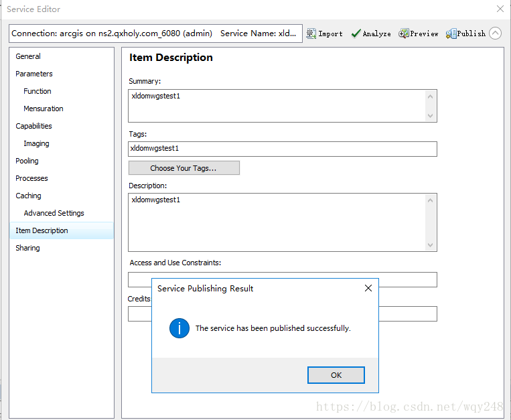
Task: Click Description scrollbar up arrow
Action: click(430, 200)
